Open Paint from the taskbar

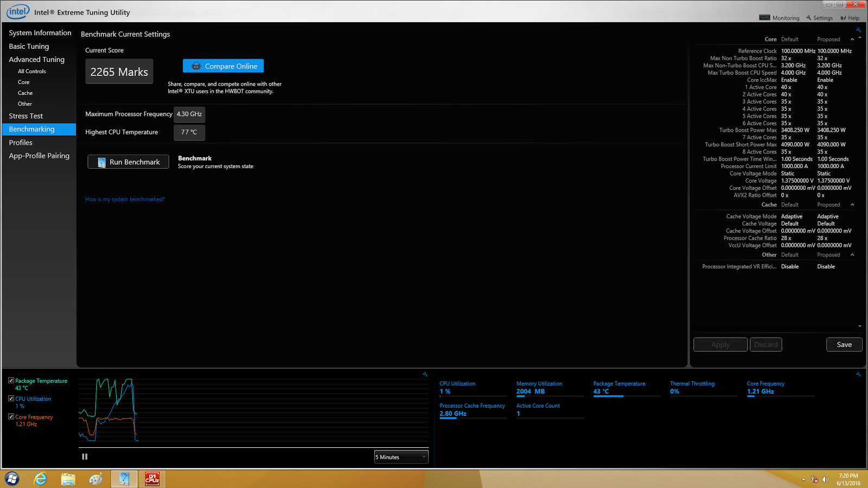point(96,479)
